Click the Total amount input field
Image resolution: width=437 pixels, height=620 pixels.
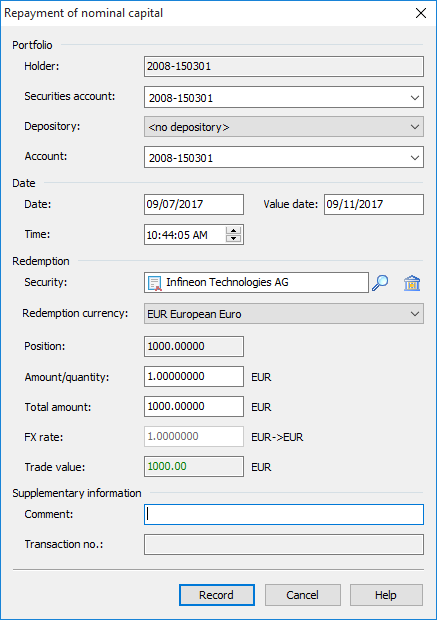coord(194,406)
